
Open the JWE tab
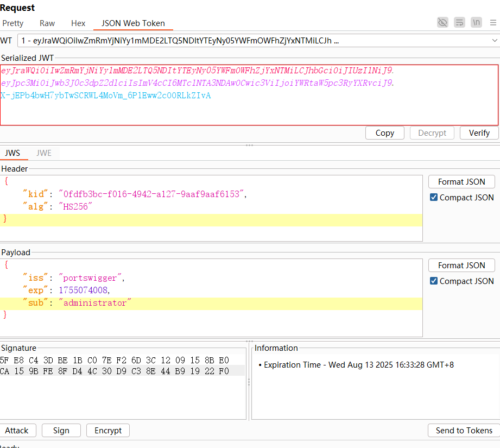pos(43,153)
